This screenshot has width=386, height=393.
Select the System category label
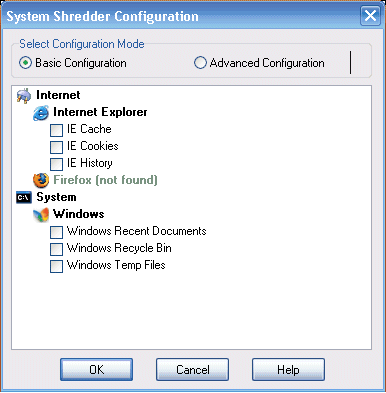click(x=56, y=197)
